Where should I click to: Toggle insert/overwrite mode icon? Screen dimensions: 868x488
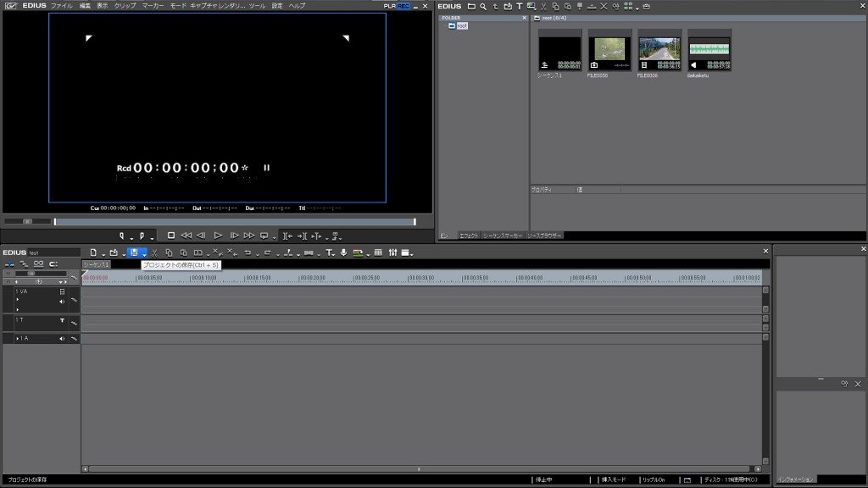[9, 264]
